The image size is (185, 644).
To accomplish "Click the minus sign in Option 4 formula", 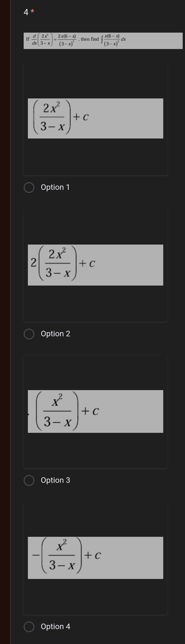I will click(36, 555).
